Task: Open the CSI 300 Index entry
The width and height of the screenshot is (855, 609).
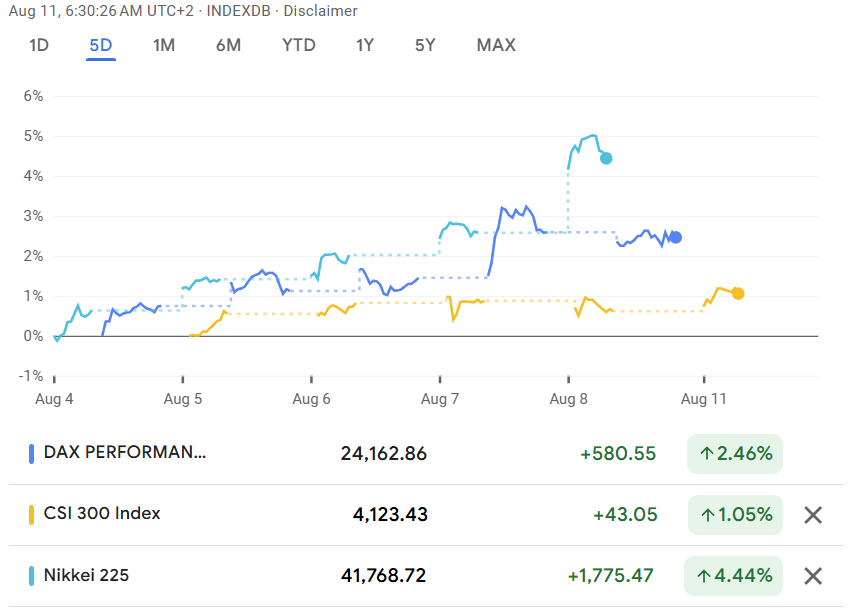Action: pyautogui.click(x=102, y=514)
